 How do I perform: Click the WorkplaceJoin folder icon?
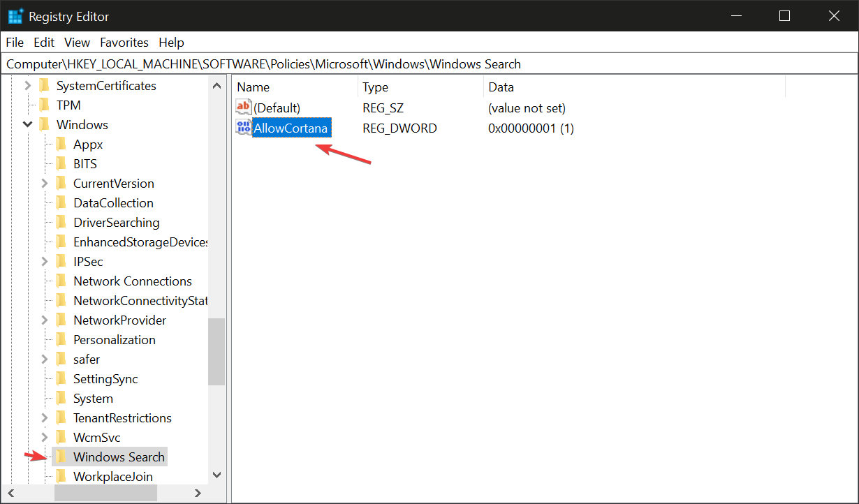coord(61,477)
